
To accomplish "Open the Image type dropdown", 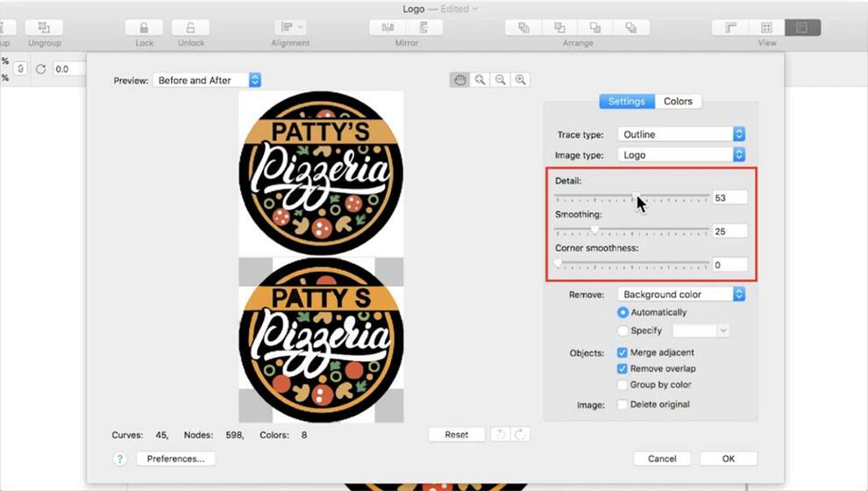I will (x=681, y=155).
